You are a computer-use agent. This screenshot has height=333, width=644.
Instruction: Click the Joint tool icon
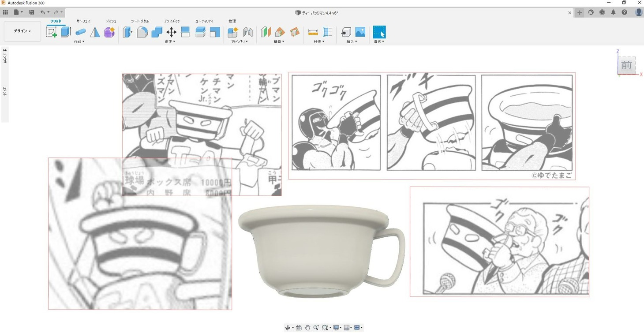click(x=248, y=32)
